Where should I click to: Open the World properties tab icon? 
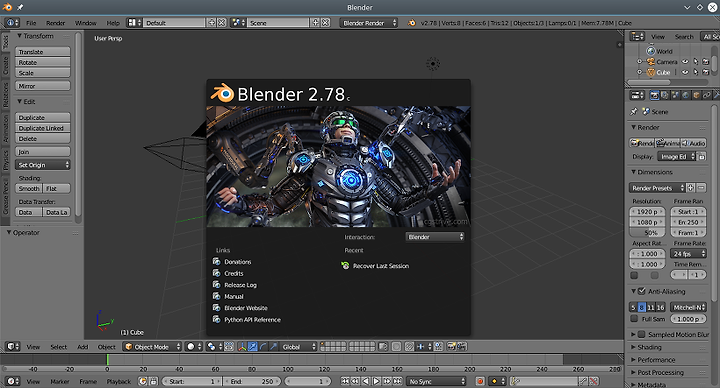686,95
